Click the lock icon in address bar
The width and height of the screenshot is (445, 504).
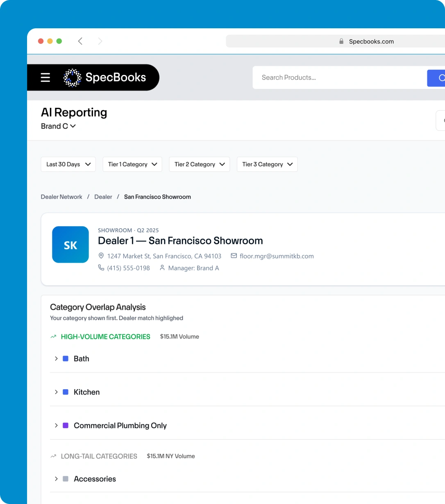tap(341, 41)
